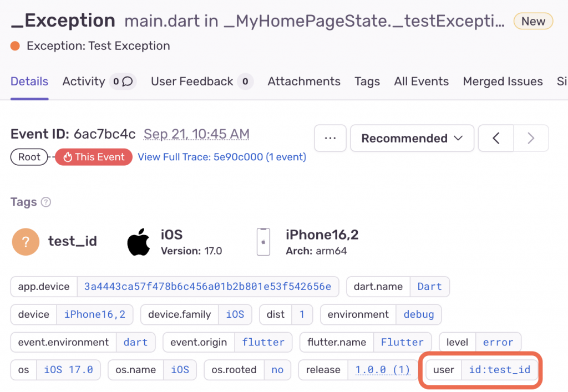Screen dimensions: 568x392
Task: Click the comment bubble icon beside Activity
Action: click(x=128, y=82)
